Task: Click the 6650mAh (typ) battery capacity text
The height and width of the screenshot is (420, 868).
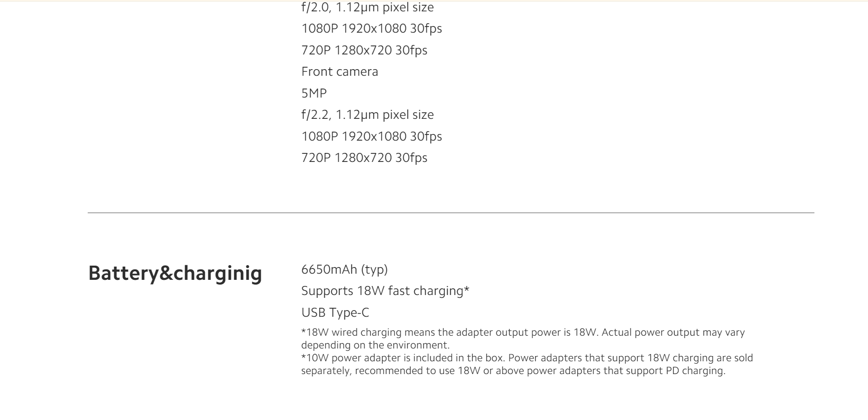Action: (x=345, y=269)
